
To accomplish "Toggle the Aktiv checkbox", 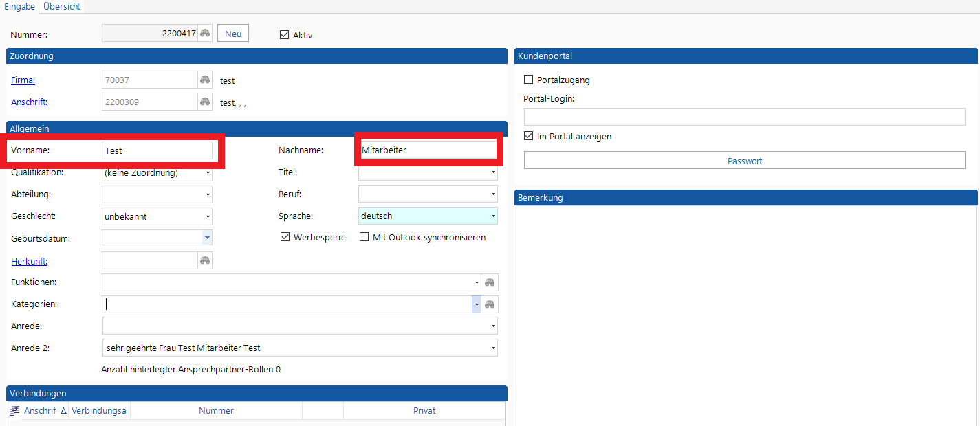I will click(x=285, y=34).
